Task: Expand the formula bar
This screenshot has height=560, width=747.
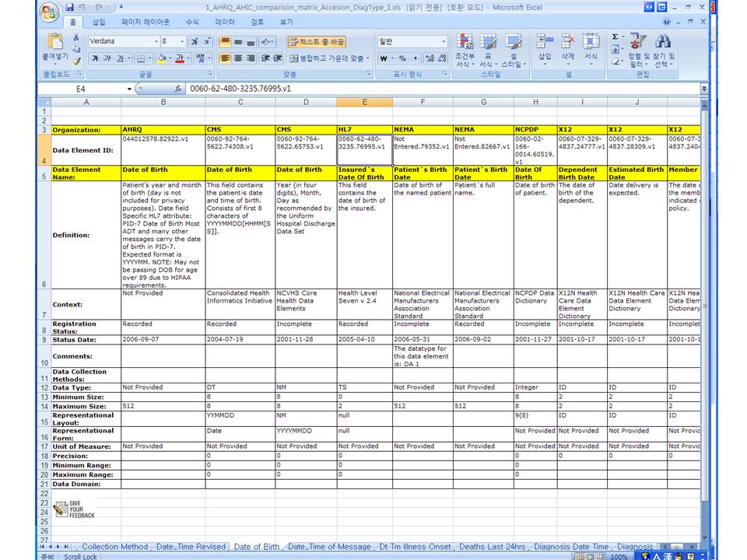Action: pyautogui.click(x=703, y=89)
